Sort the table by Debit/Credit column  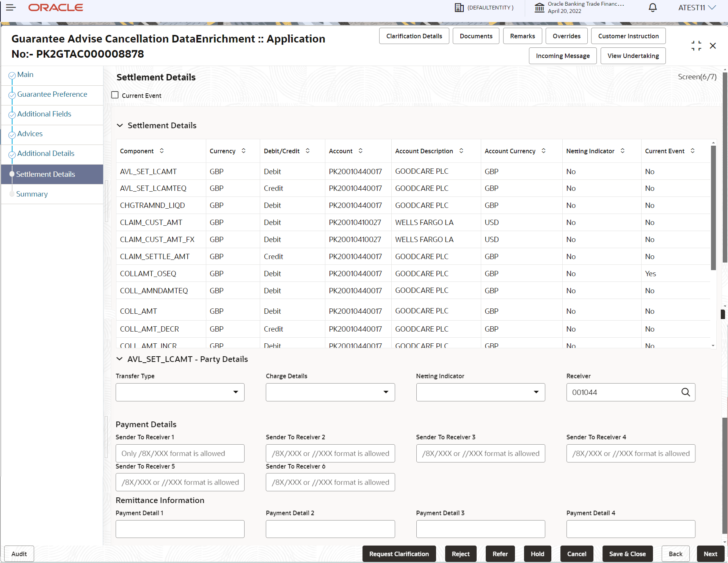click(308, 151)
